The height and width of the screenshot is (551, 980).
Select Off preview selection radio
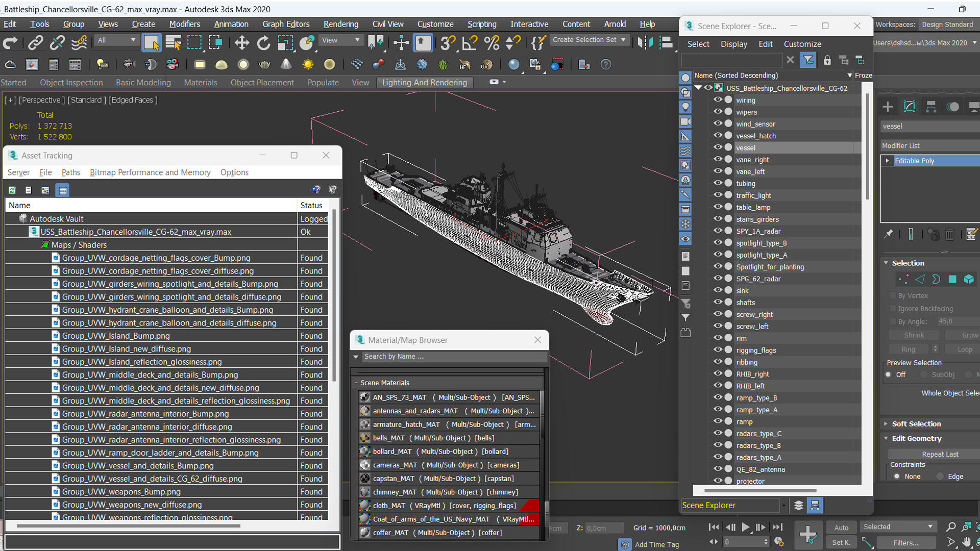pos(889,374)
